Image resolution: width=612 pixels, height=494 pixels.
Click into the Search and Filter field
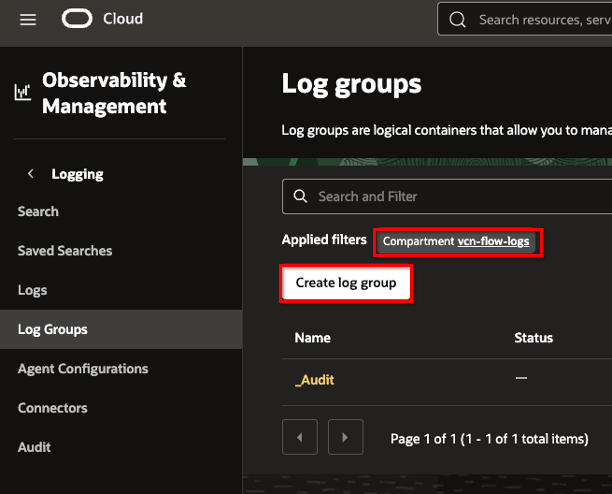pos(447,196)
